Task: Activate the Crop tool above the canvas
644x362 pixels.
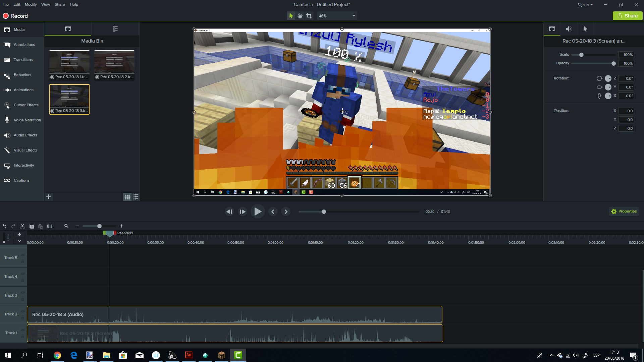Action: 309,16
